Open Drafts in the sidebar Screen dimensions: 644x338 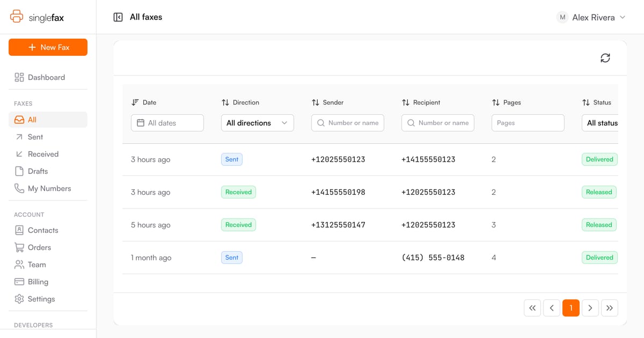[x=48, y=171]
